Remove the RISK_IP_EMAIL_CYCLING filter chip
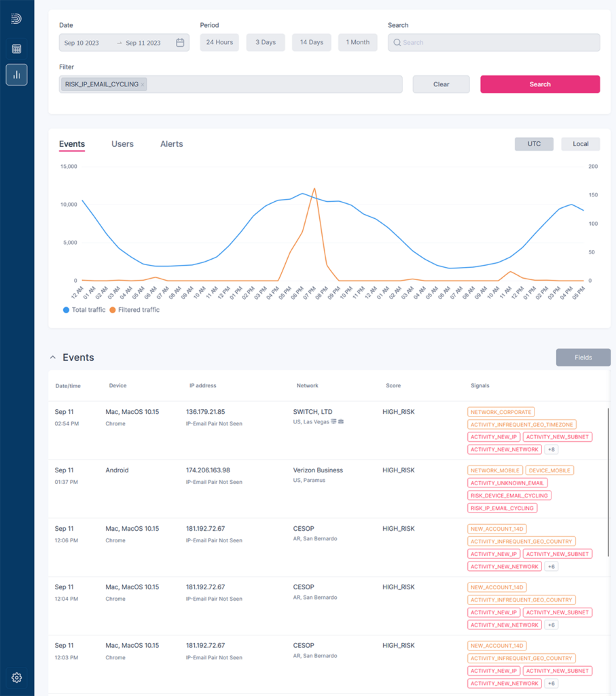Viewport: 616px width, 696px height. click(143, 85)
